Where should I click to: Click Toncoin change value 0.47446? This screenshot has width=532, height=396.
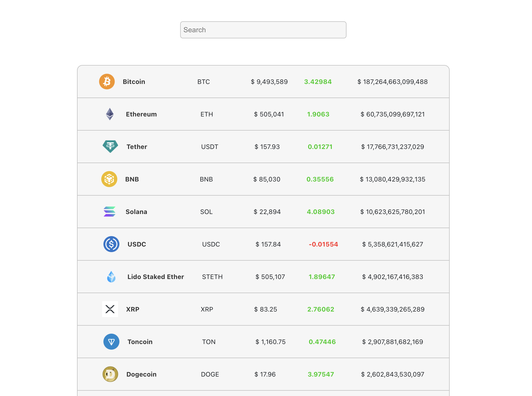(x=322, y=342)
